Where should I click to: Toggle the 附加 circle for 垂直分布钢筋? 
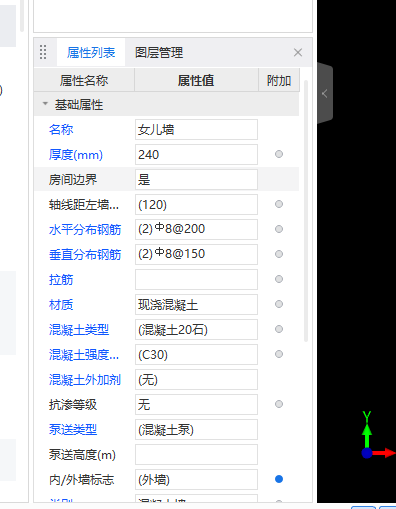[x=279, y=254]
